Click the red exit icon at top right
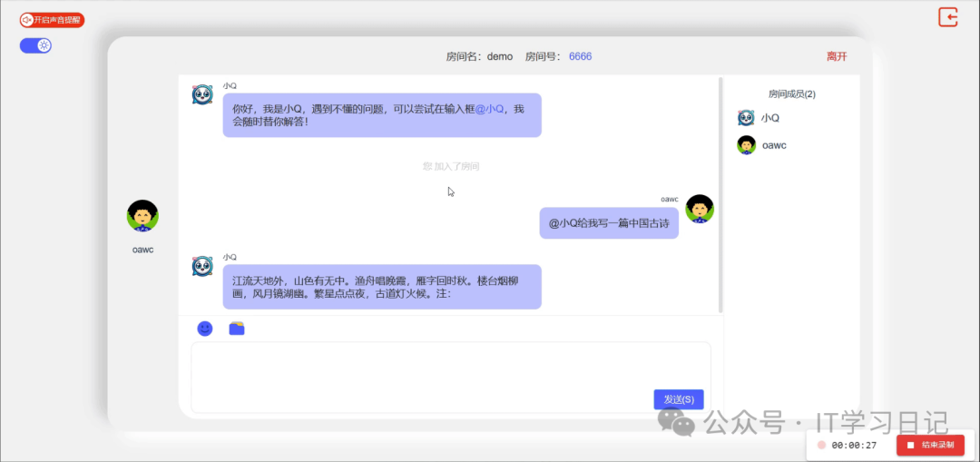980x462 pixels. tap(947, 17)
